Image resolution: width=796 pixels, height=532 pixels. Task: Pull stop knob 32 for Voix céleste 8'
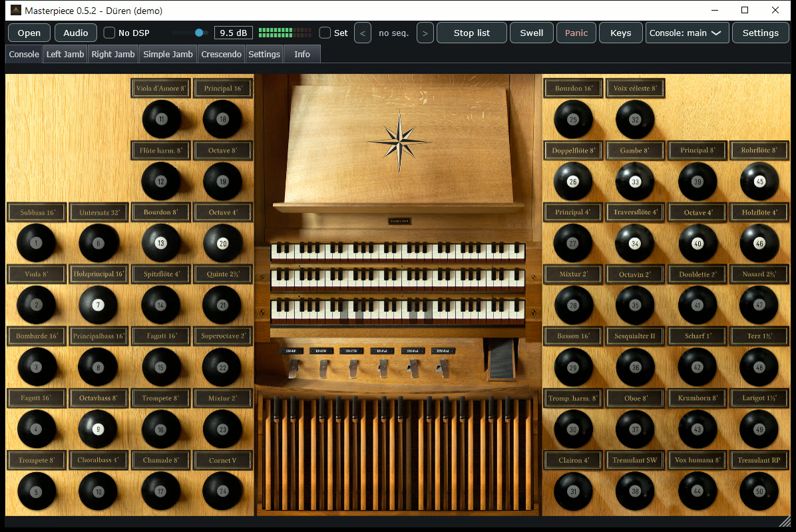pos(635,119)
